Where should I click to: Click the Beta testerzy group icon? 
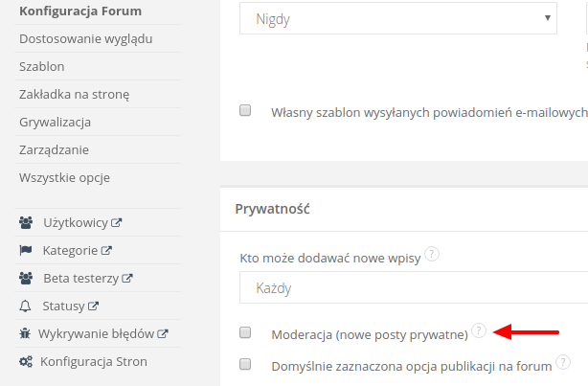[26, 279]
